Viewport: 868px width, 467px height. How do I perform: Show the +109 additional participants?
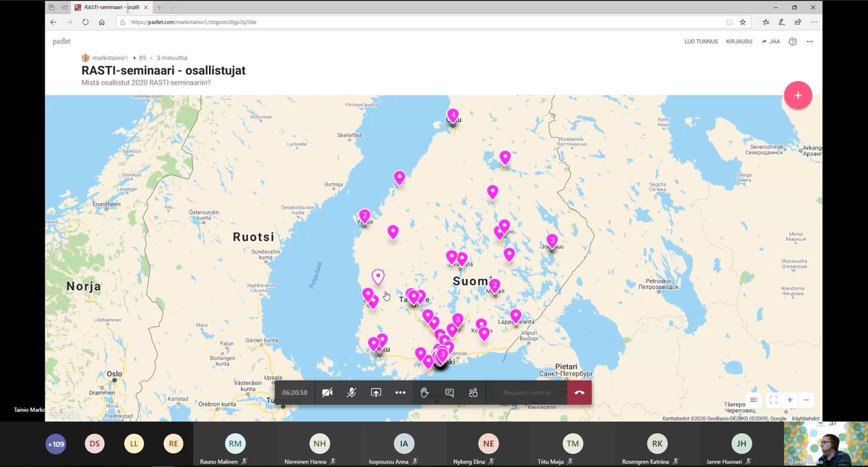[55, 444]
